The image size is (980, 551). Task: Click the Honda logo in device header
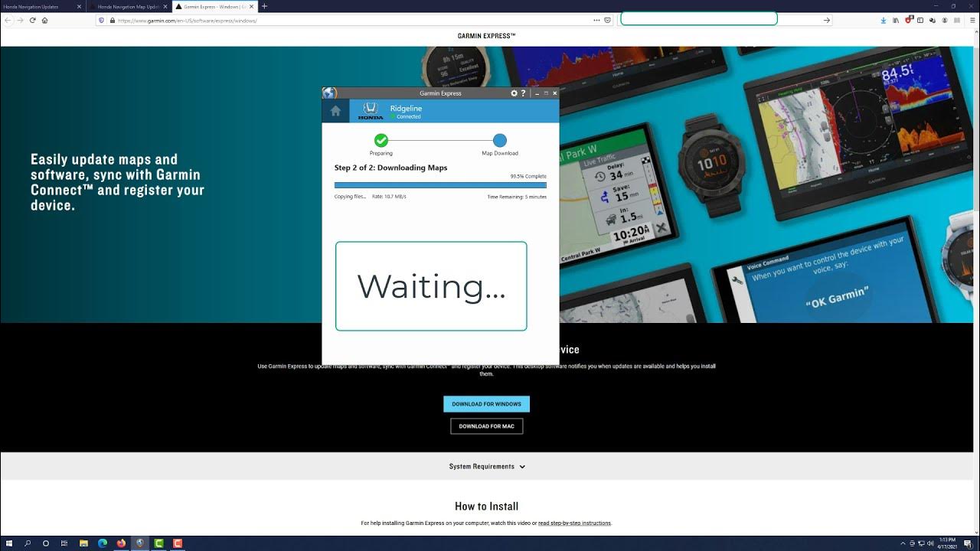click(371, 111)
